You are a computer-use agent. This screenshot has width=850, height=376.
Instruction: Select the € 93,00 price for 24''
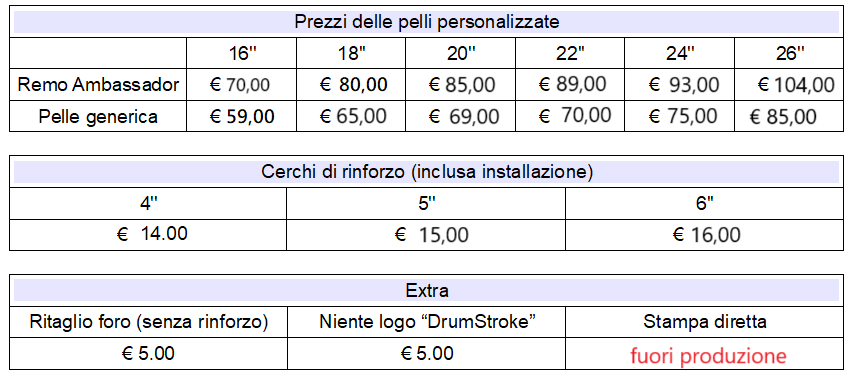click(x=684, y=85)
